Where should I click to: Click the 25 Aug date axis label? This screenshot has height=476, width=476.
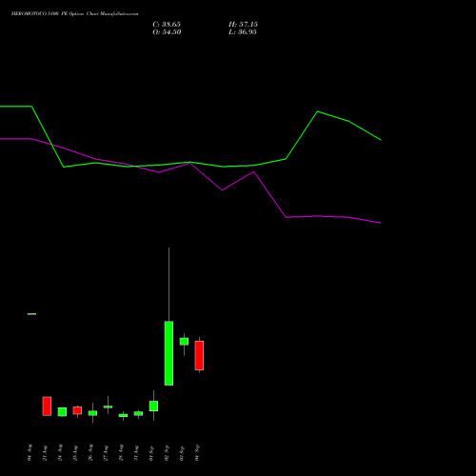[75, 453]
